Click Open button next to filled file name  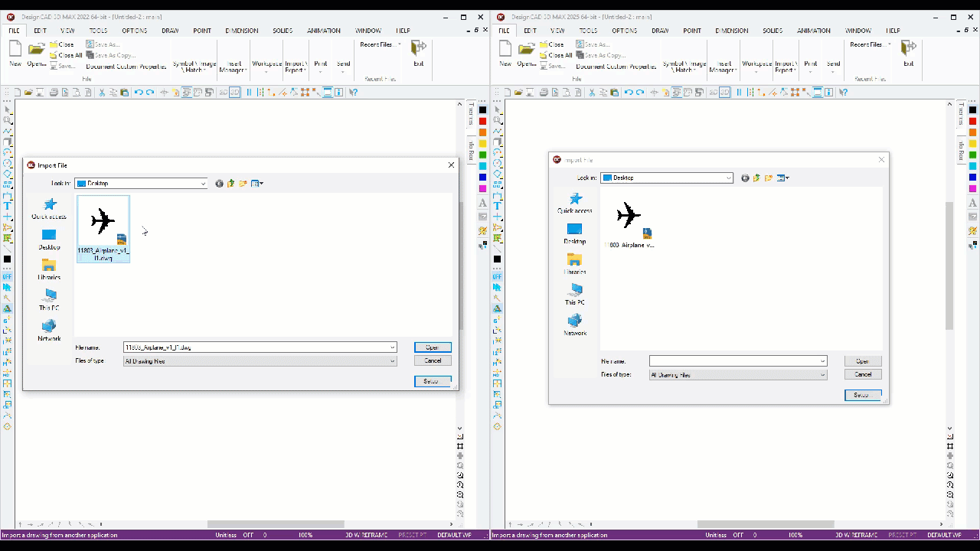(433, 347)
